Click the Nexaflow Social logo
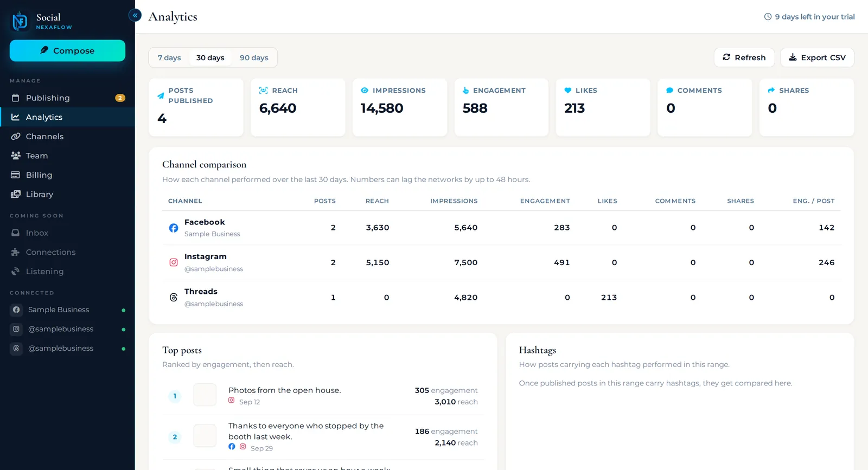The width and height of the screenshot is (868, 470). click(x=42, y=21)
